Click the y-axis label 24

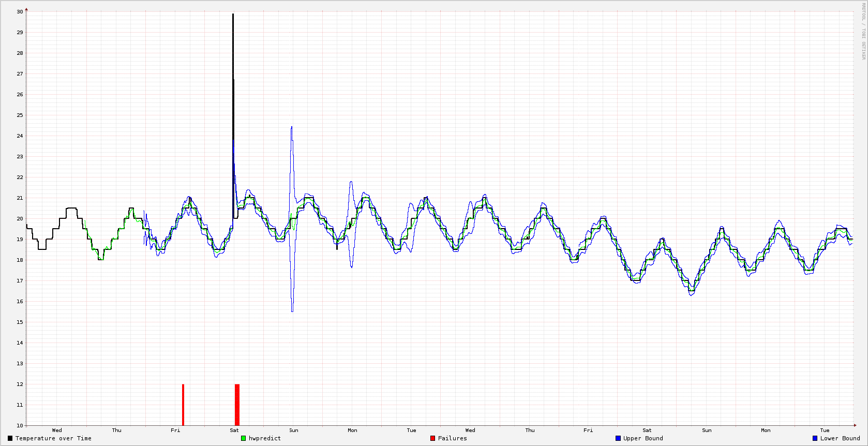pos(20,136)
